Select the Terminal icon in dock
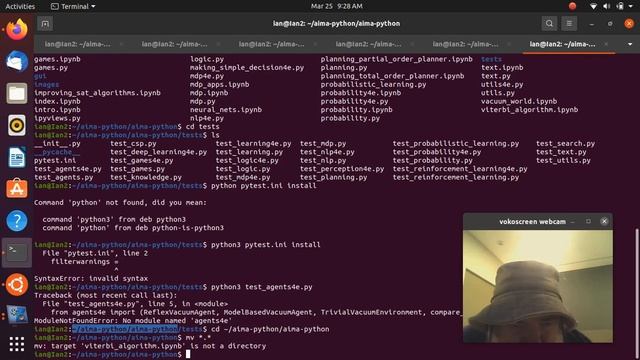This screenshot has width=640, height=360. pyautogui.click(x=17, y=252)
